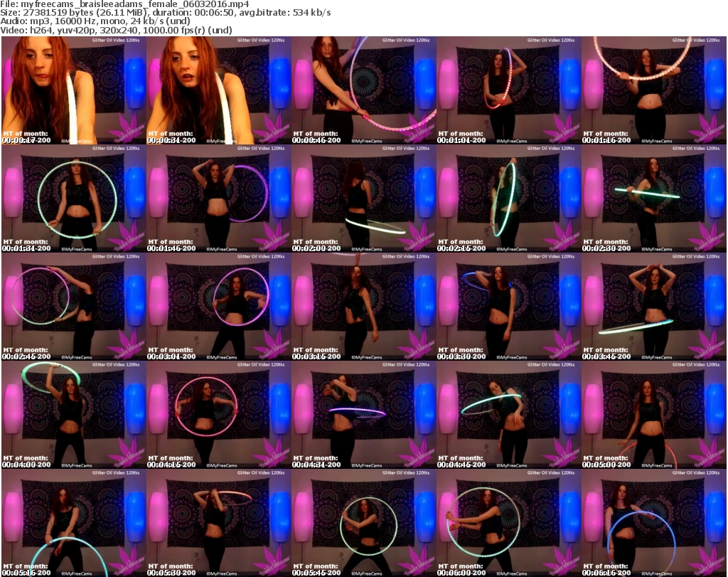This screenshot has height=577, width=728.
Task: Select the frame stamped 00:01:16-200
Action: pyautogui.click(x=654, y=90)
